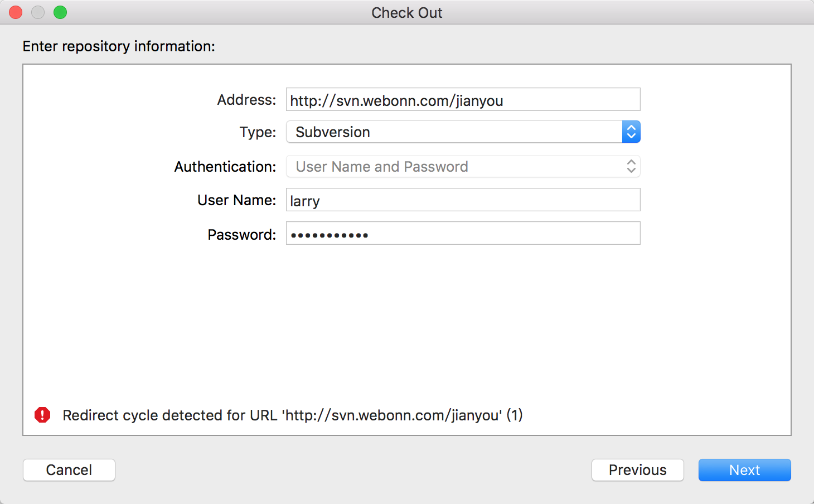Image resolution: width=814 pixels, height=504 pixels.
Task: Open the Authentication method dropdown
Action: pyautogui.click(x=463, y=167)
